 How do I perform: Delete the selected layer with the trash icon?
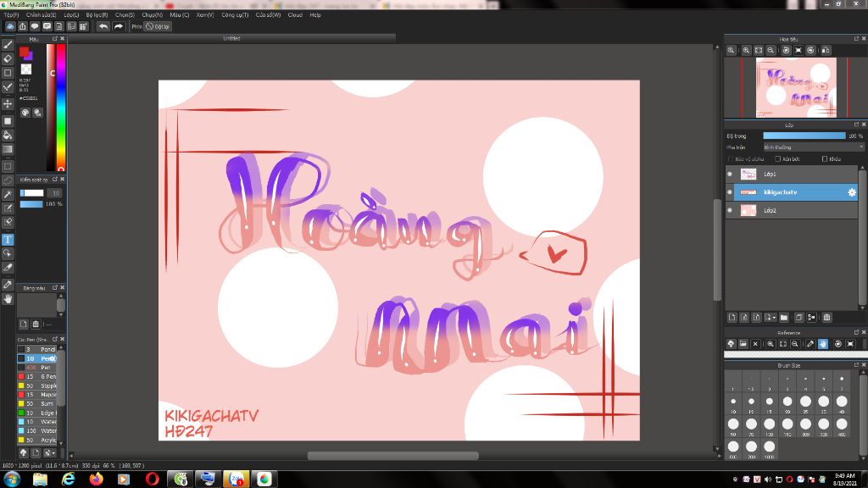(x=826, y=318)
